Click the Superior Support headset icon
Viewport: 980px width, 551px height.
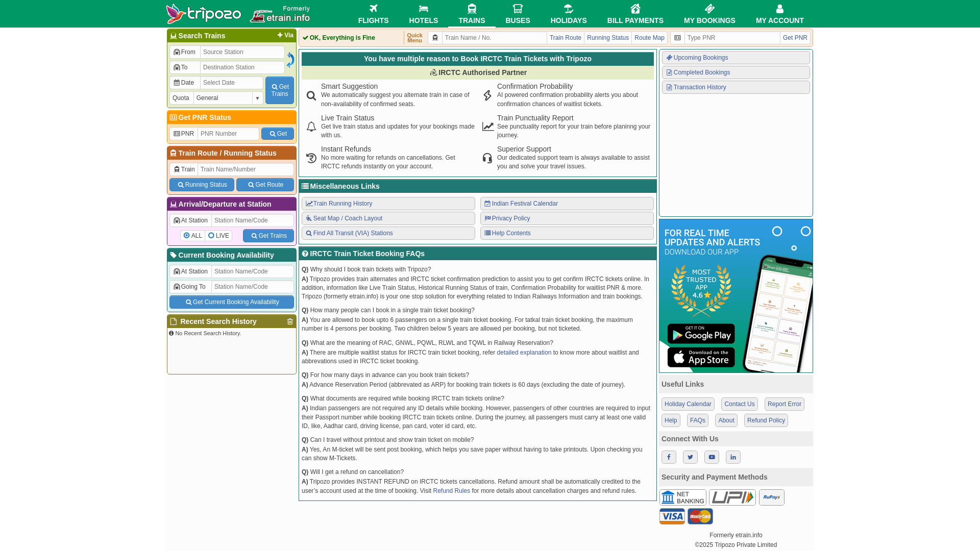tap(487, 158)
